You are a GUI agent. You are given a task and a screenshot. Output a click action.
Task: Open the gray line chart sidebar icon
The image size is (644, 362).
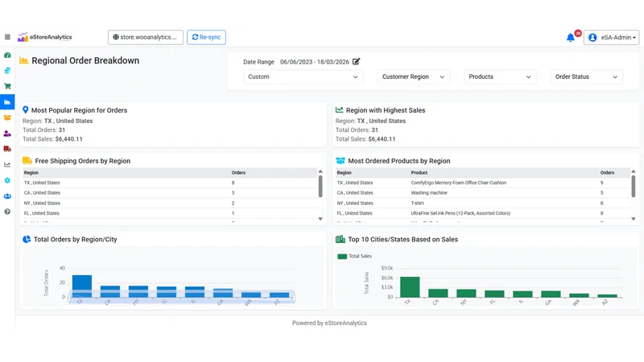tap(7, 165)
